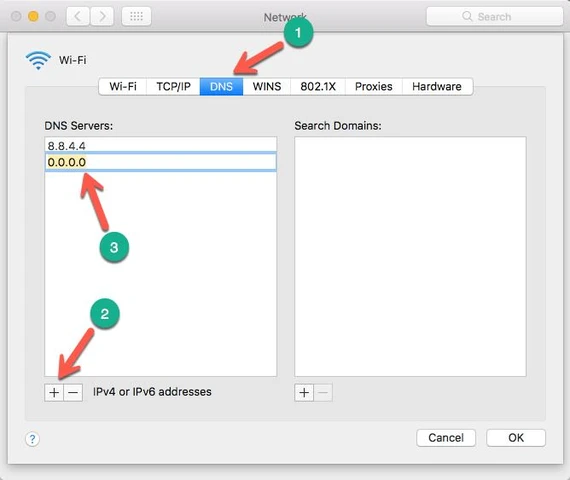The width and height of the screenshot is (570, 480).
Task: Open the Proxies tab
Action: coord(374,87)
